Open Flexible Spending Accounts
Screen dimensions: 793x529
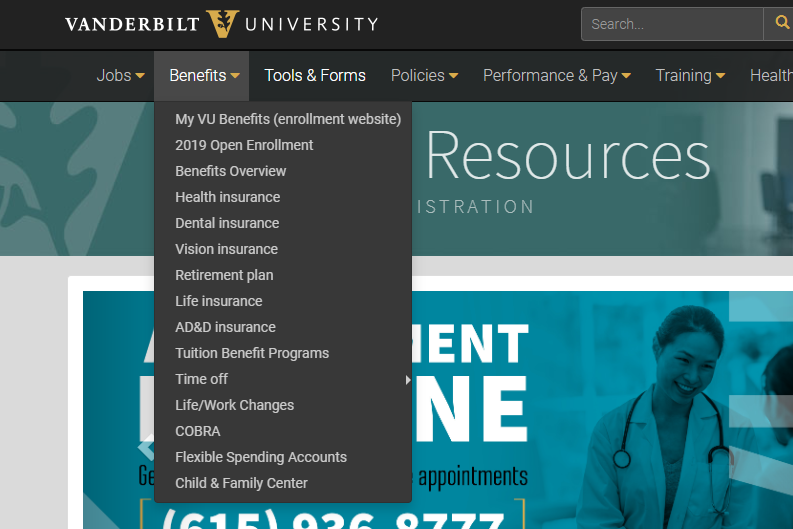[x=261, y=457]
